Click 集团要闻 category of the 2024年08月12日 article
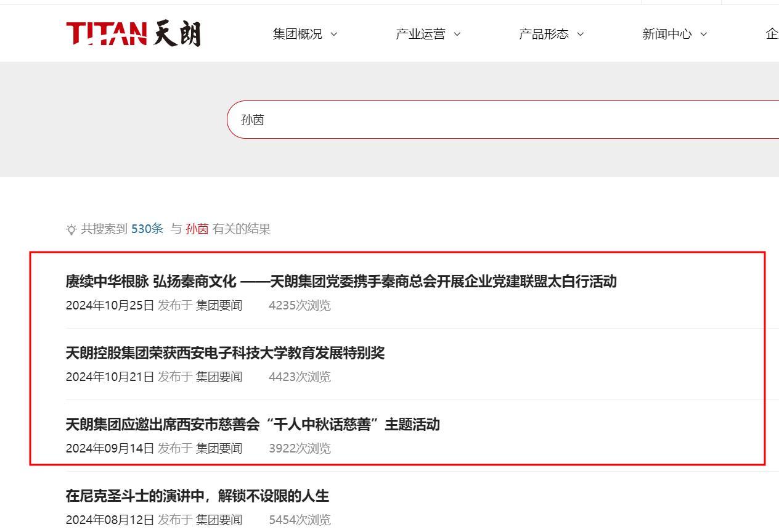Screen dimensions: 779x532 [x=219, y=520]
